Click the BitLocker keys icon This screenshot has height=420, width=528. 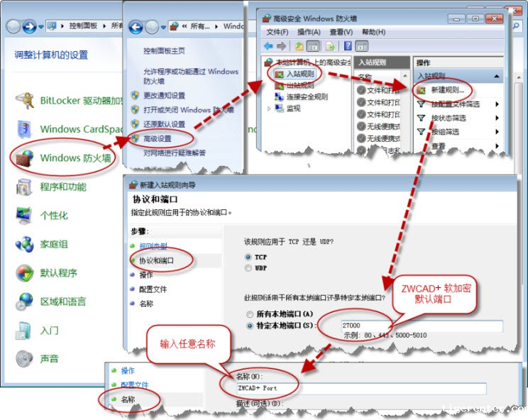pos(25,100)
